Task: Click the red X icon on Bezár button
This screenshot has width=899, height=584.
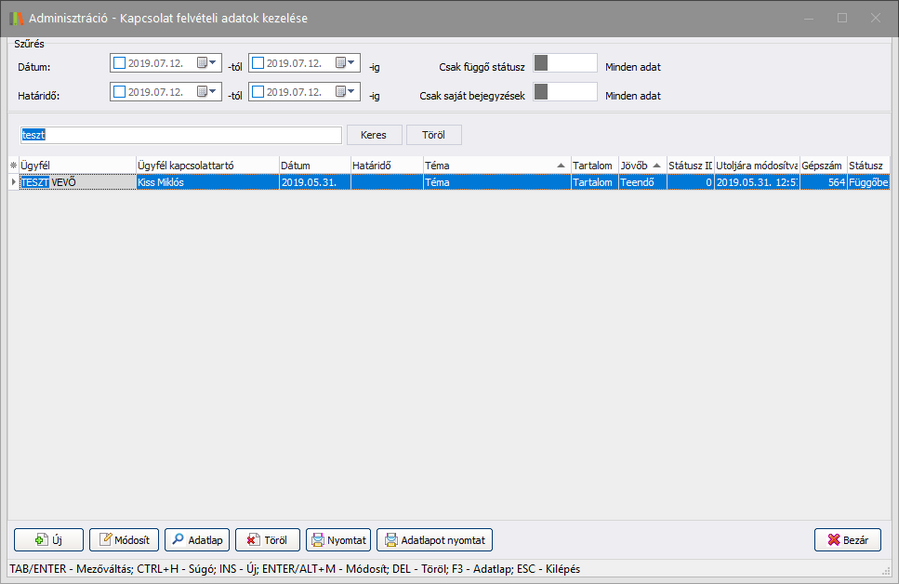Action: [x=833, y=540]
